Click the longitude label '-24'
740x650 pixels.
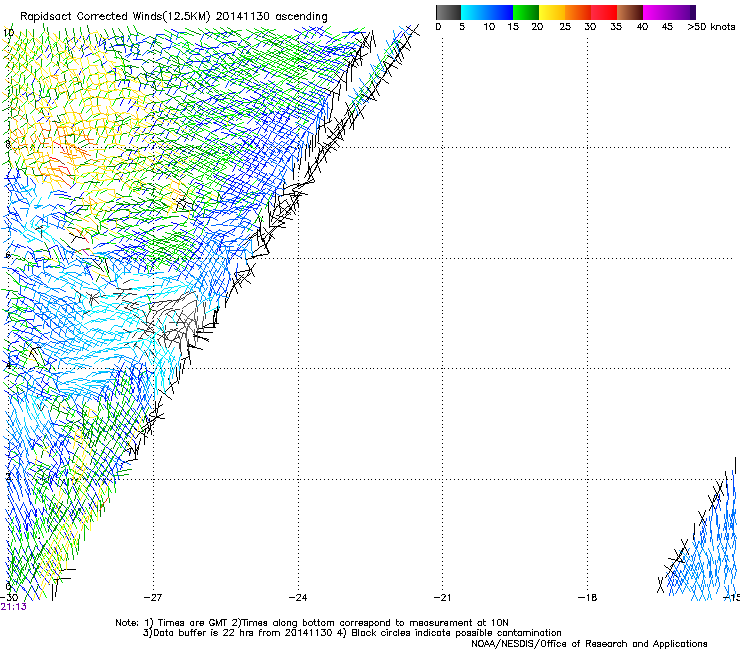coord(298,598)
